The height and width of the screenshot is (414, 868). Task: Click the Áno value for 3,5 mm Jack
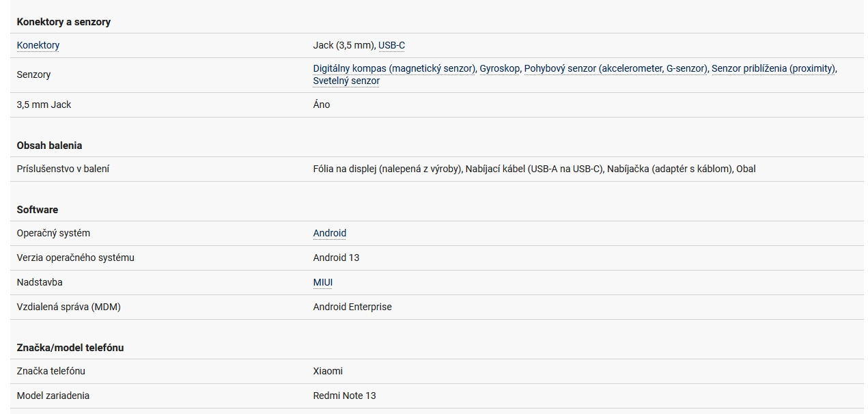(x=322, y=105)
